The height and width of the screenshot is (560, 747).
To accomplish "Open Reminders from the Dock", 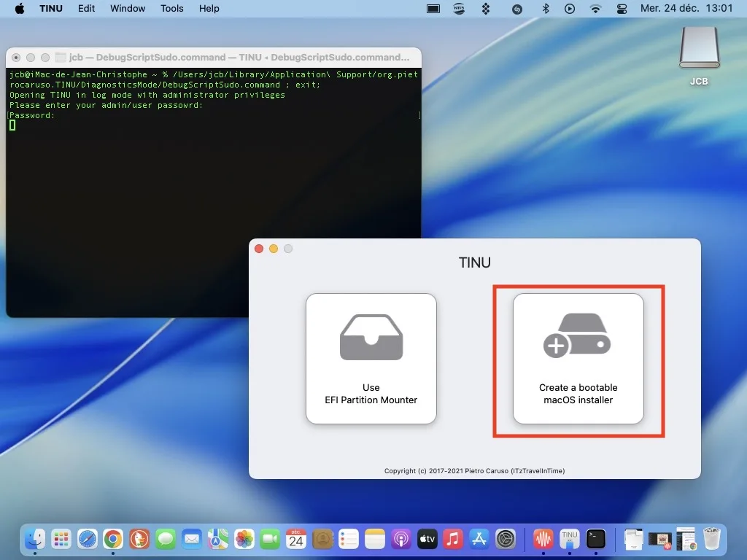I will click(x=348, y=539).
